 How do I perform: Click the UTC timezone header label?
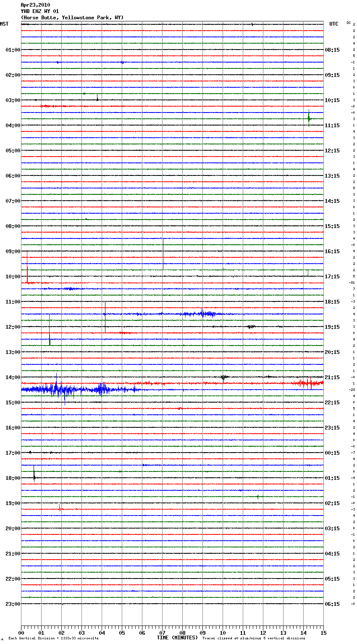pos(334,24)
